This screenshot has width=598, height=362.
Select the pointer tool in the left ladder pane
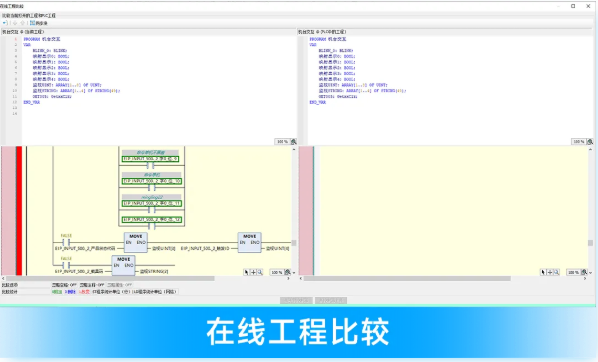[x=246, y=272]
